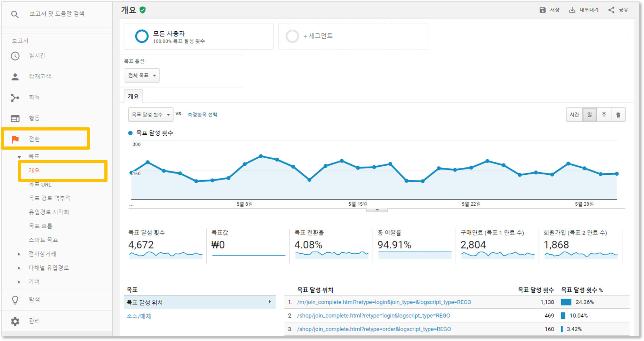Switch to the 개요 tab above the chart
This screenshot has height=341, width=644.
pos(134,96)
